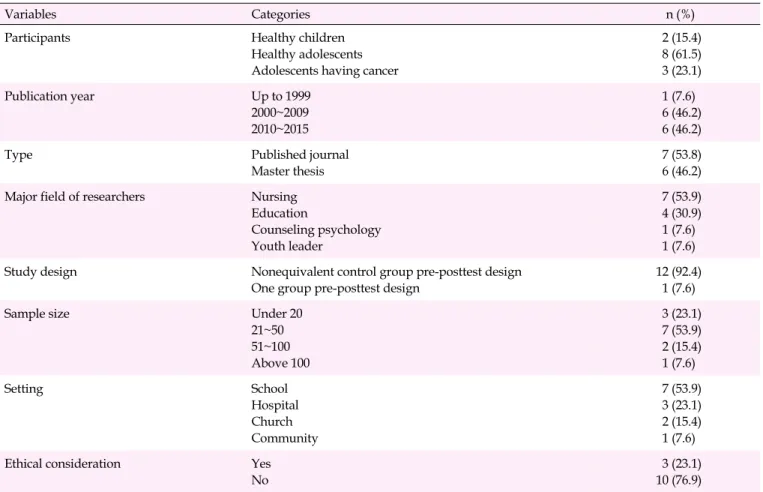The image size is (763, 492).
Task: Click '1 (7.6)' beside One group design
Action: (678, 288)
